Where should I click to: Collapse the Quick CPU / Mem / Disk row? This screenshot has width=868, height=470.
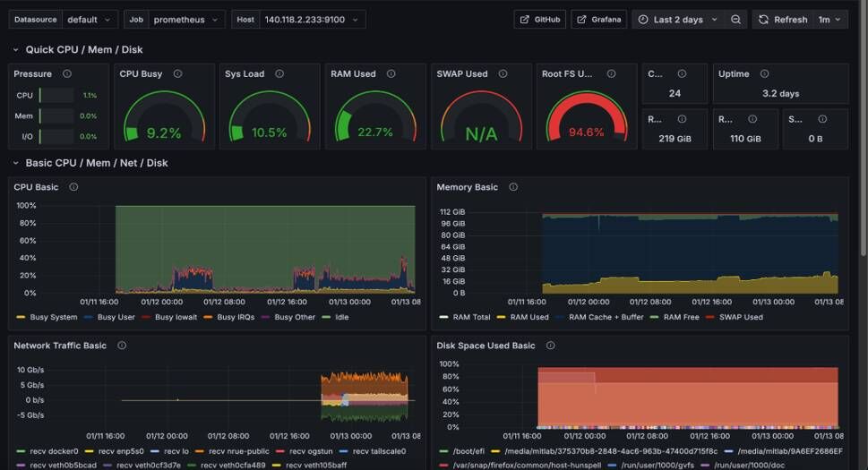tap(16, 50)
